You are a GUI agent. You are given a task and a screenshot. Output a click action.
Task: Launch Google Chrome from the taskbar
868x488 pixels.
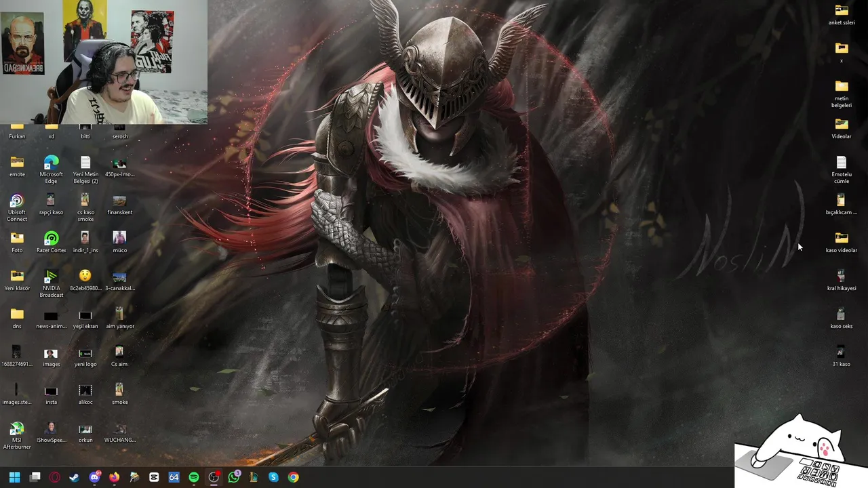point(293,477)
